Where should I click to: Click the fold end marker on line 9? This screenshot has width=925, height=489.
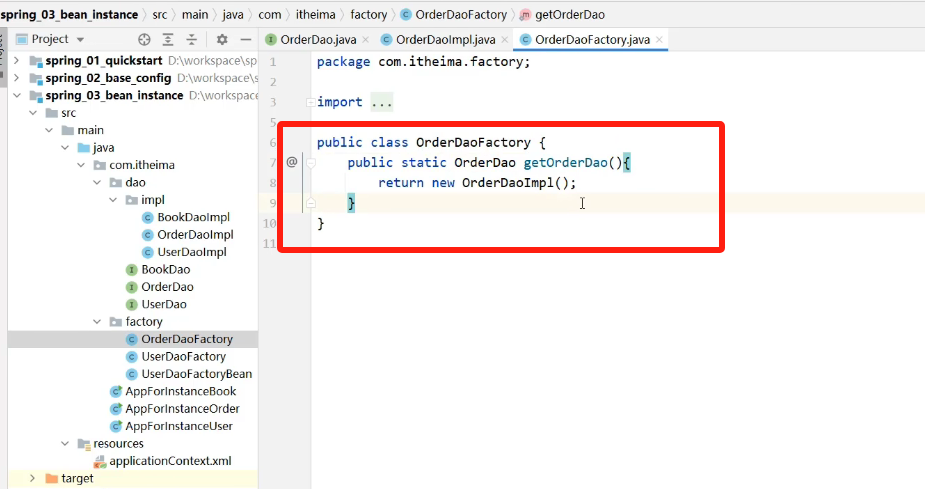(x=310, y=203)
